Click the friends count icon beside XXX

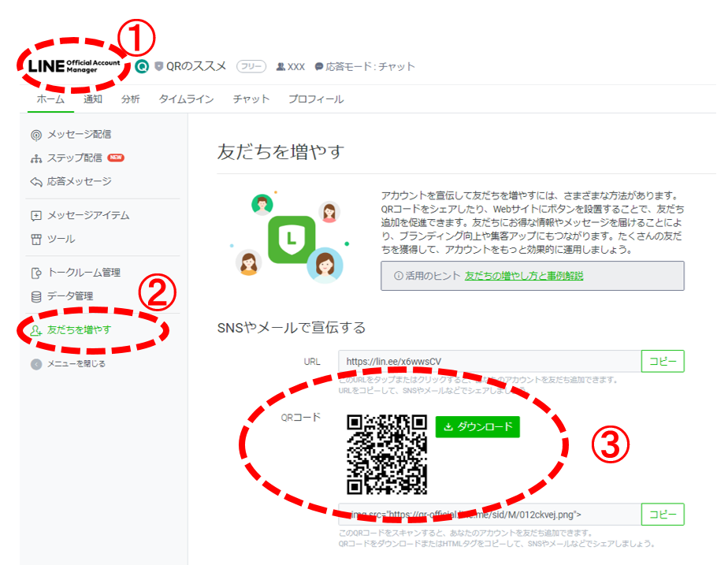280,67
